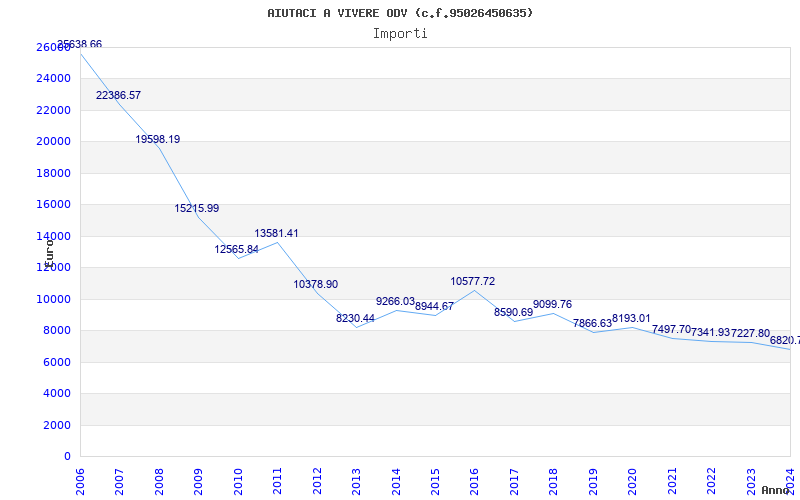Screen dimensions: 800x500
Task: Click the x-axis year 2022
Action: tap(711, 481)
